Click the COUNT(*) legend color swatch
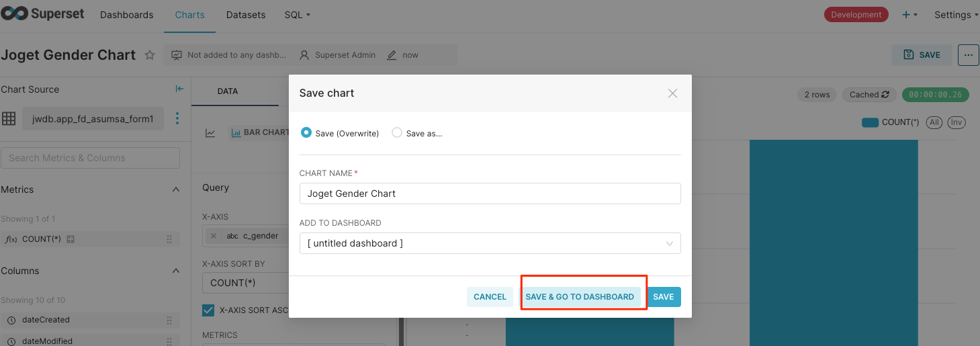The image size is (980, 346). point(870,122)
